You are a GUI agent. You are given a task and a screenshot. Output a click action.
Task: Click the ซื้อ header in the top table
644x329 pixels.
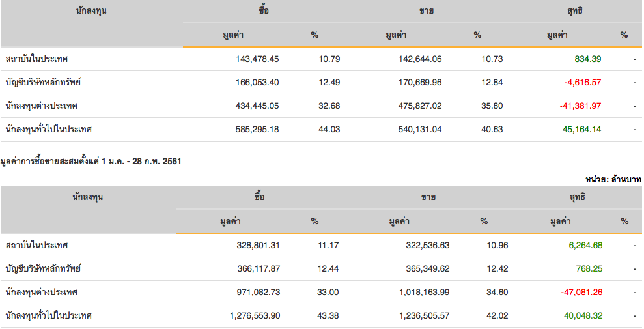pyautogui.click(x=263, y=11)
